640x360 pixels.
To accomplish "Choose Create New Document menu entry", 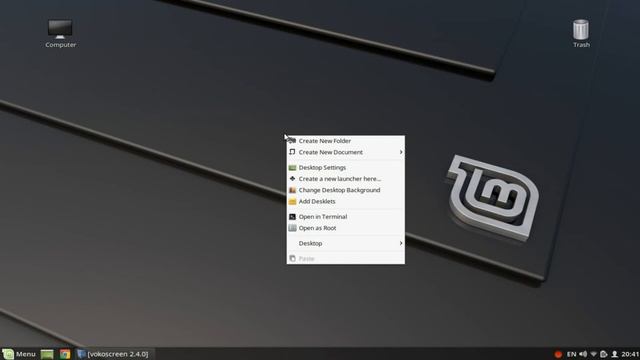I will pos(346,152).
